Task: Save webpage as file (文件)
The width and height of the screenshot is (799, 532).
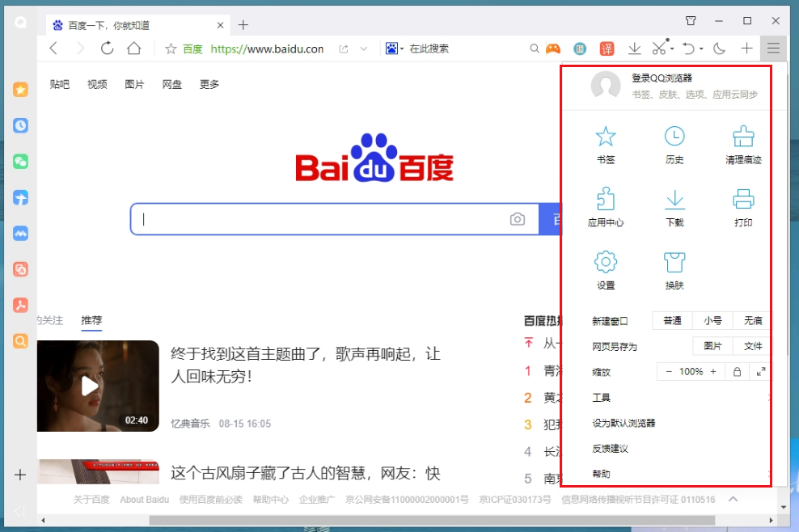Action: (751, 346)
